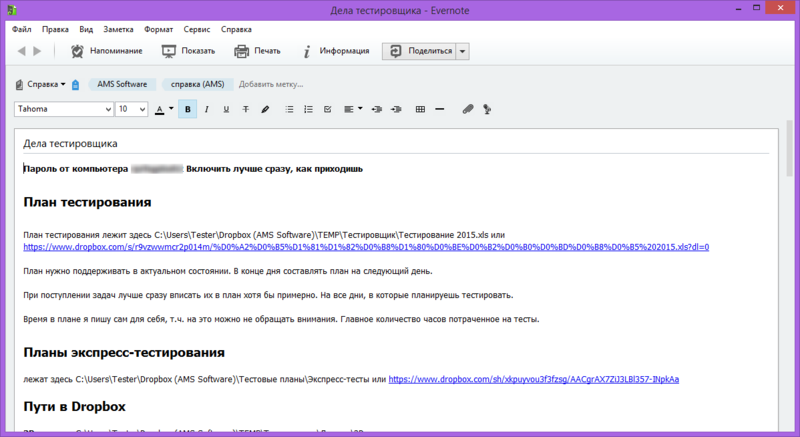Set a reminder with Напоминание
Screen dimensions: 800x437
tap(107, 51)
